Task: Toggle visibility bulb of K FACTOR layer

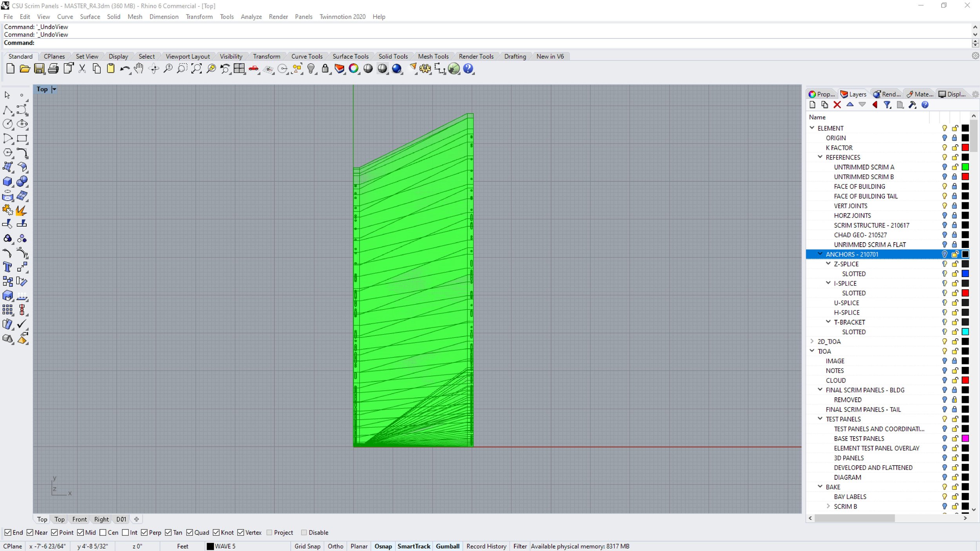Action: click(945, 148)
